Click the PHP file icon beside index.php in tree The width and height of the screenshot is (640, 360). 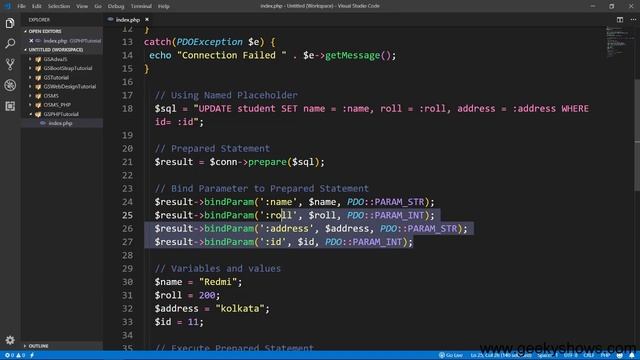click(43, 123)
